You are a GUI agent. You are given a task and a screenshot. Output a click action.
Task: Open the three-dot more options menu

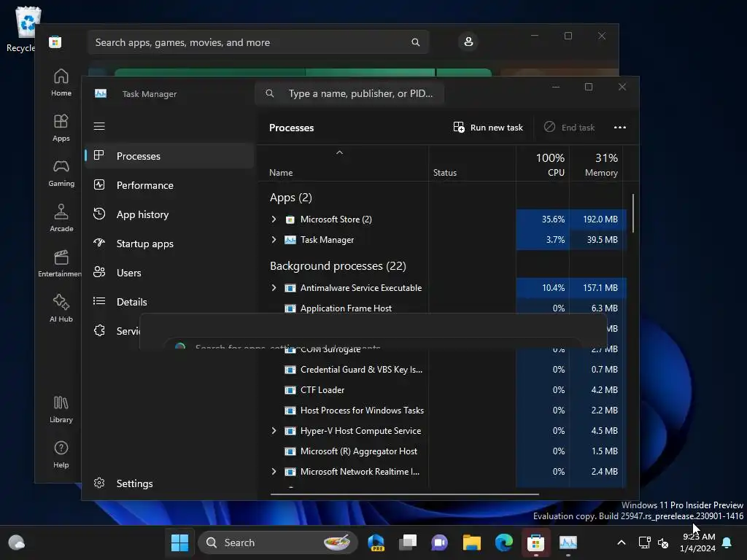point(620,127)
